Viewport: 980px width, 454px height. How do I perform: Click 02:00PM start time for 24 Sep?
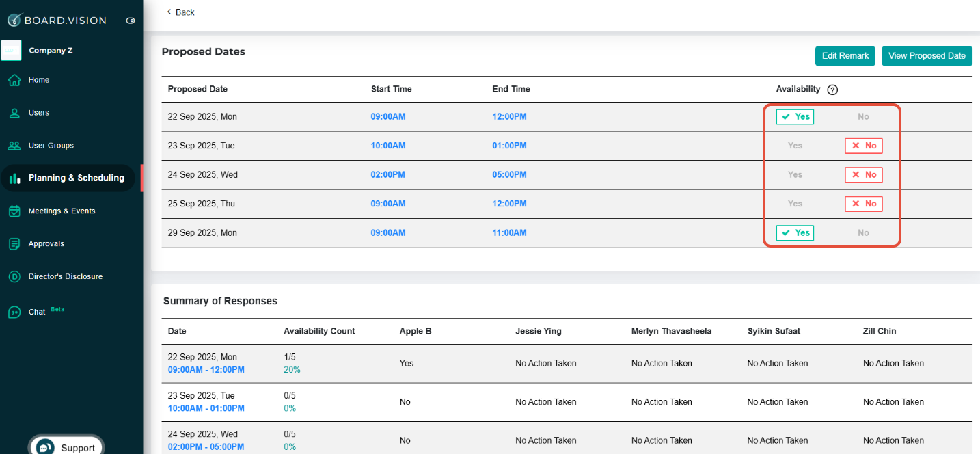(x=388, y=175)
